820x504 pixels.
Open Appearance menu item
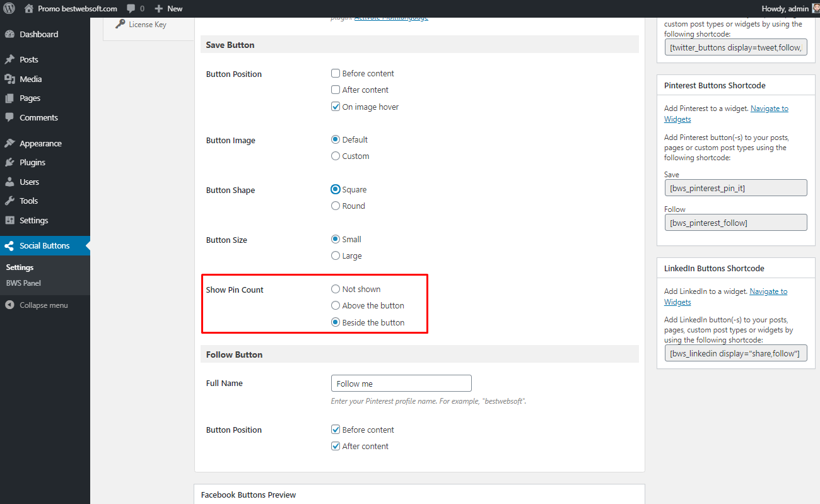[45, 143]
